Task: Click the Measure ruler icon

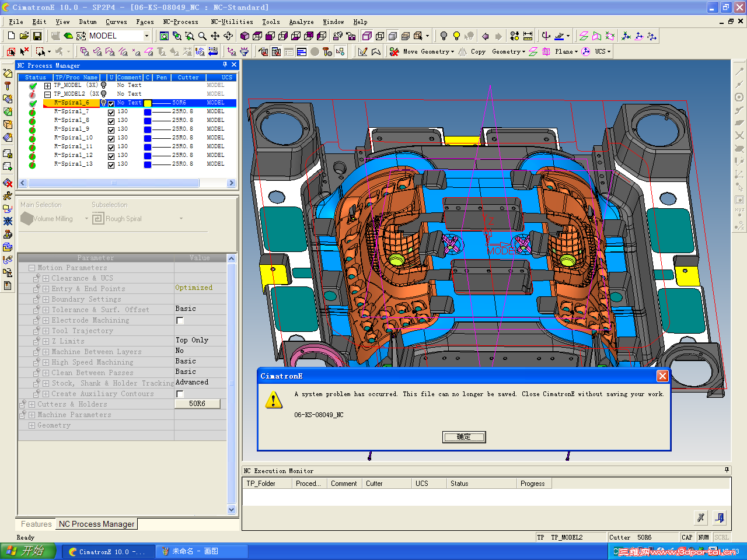Action: pos(528,36)
